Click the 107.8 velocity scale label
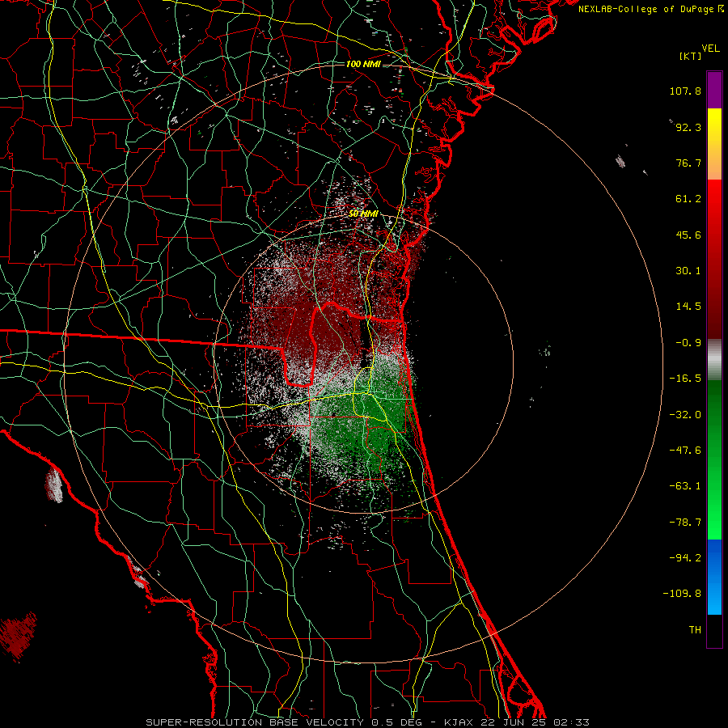Viewport: 728px width, 728px height. click(685, 91)
